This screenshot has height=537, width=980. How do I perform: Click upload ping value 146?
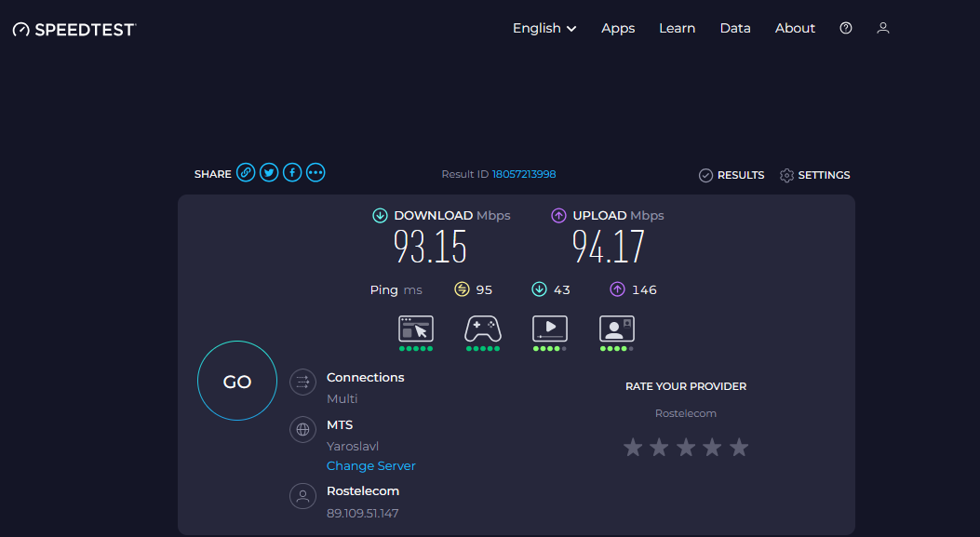click(x=644, y=290)
